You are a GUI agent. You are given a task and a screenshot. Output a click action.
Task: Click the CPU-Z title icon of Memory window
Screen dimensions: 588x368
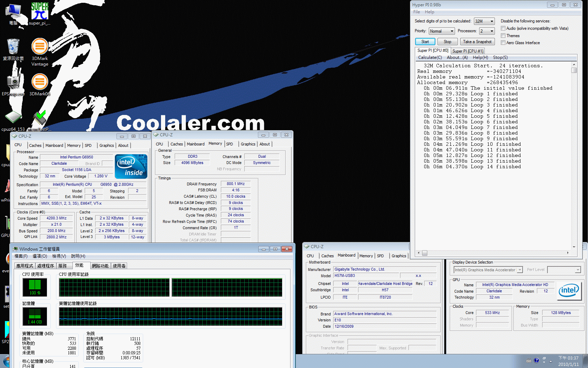156,135
